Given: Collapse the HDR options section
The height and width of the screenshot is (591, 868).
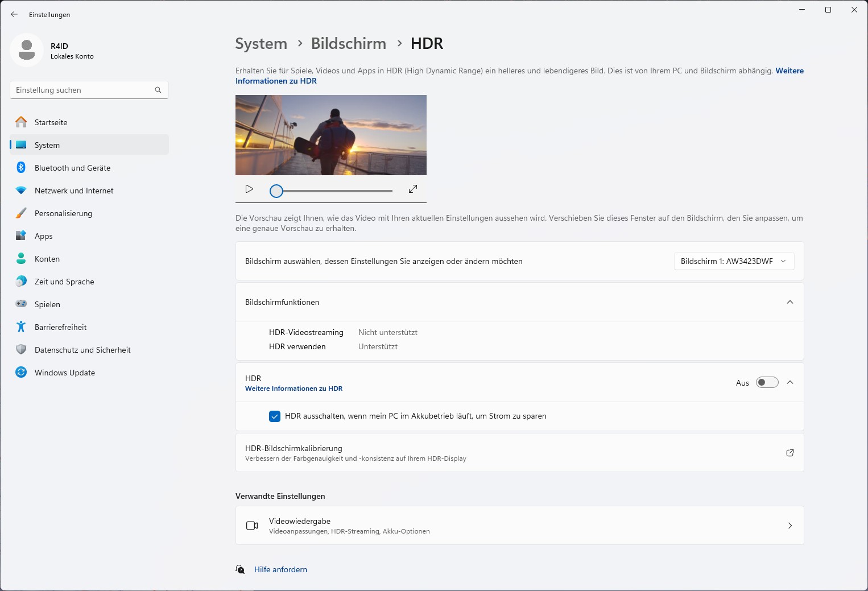Looking at the screenshot, I should (790, 383).
